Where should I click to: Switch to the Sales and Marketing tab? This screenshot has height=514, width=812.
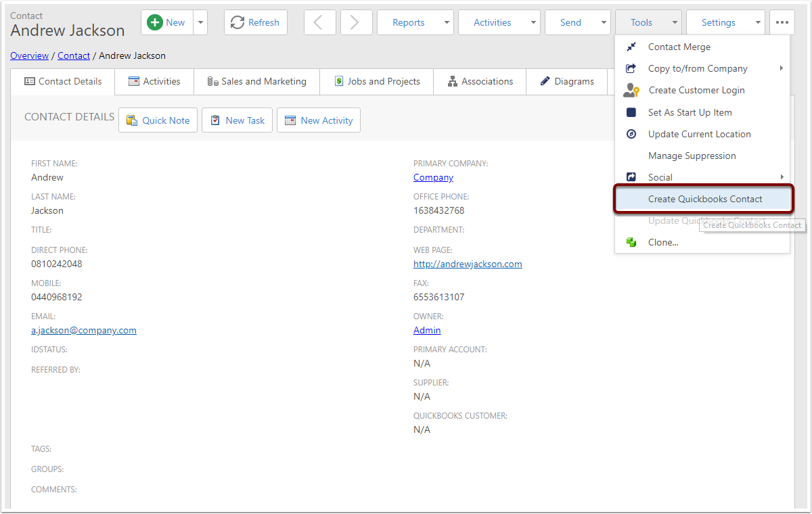point(256,82)
